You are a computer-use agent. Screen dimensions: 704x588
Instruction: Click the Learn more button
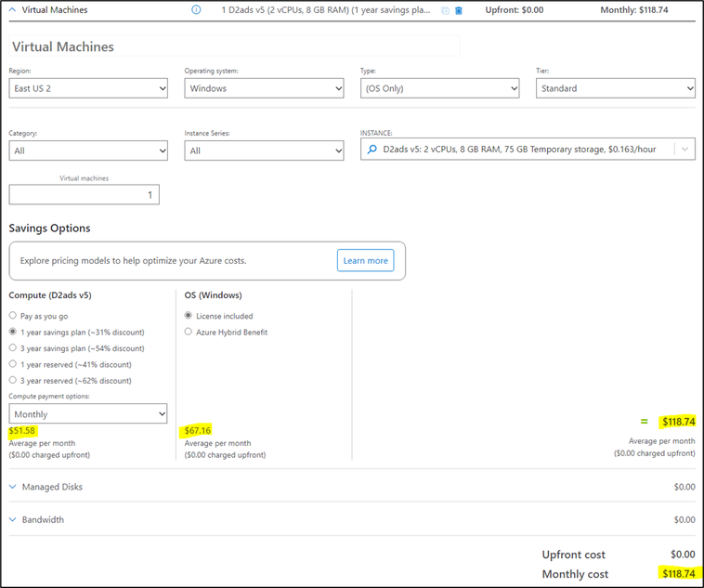[366, 260]
